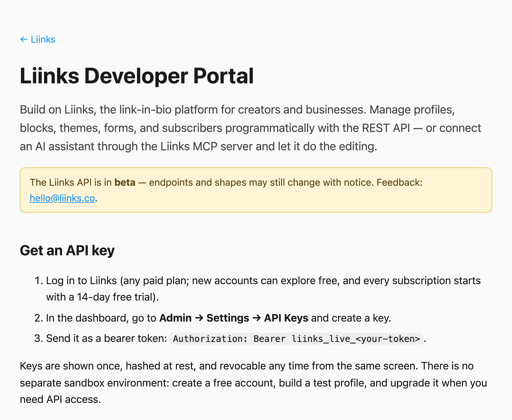The width and height of the screenshot is (512, 420).
Task: Go back via the ← Liinks link
Action: pos(38,39)
